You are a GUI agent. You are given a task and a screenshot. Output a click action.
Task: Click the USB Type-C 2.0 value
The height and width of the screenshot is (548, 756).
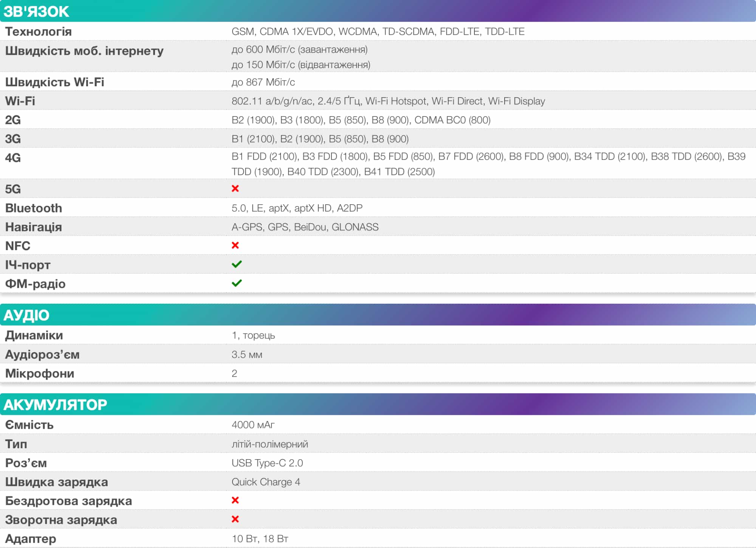(267, 463)
